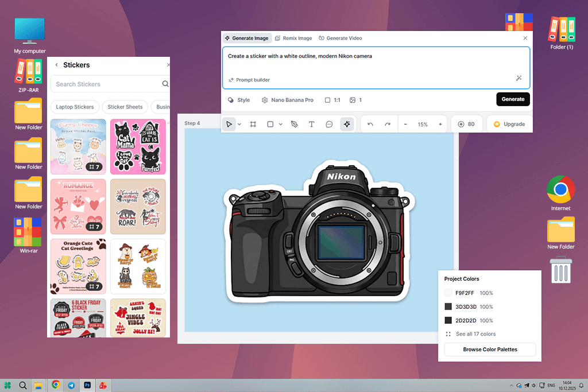
Task: Click the magic wand enhance-prompt icon
Action: 519,78
